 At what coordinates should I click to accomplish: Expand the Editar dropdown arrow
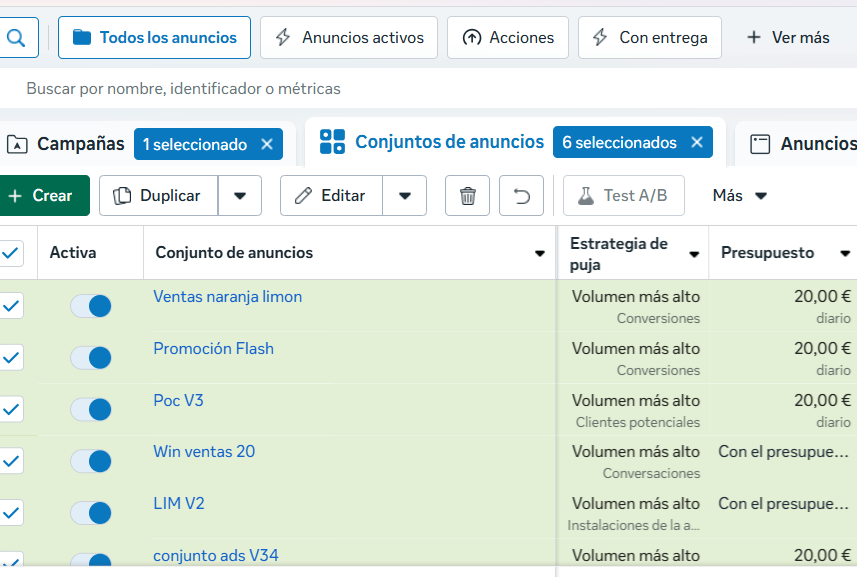[405, 196]
